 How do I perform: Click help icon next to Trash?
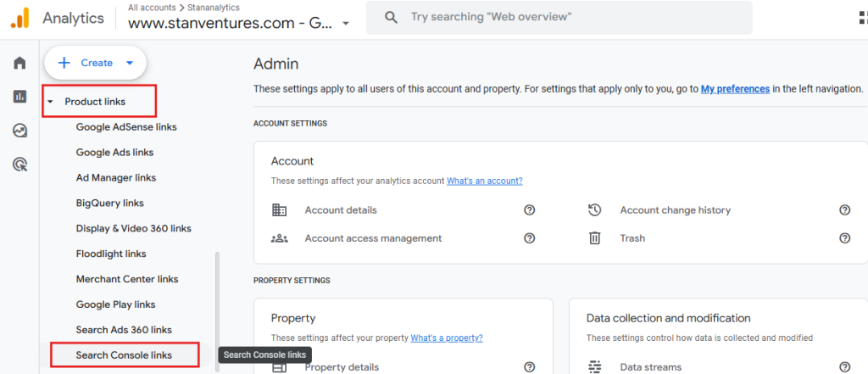(844, 238)
